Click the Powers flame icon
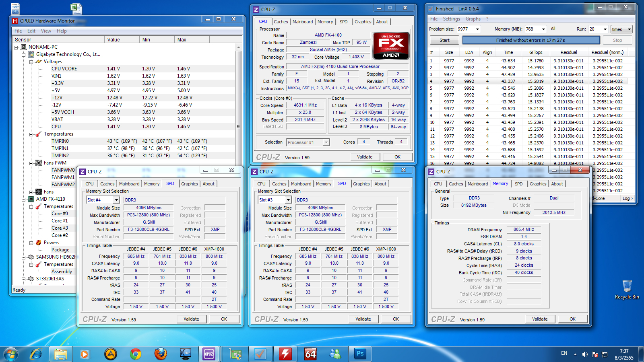Screen dimensions: 644x362 click(x=39, y=243)
